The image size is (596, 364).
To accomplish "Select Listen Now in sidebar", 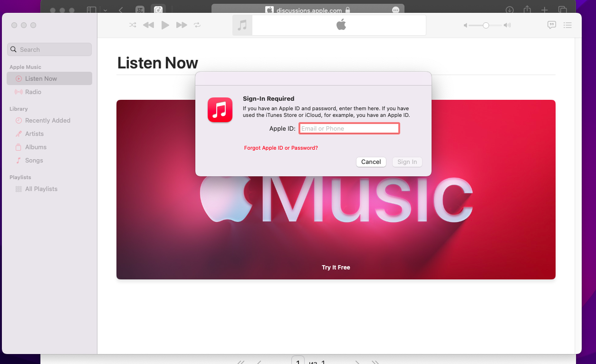I will (49, 78).
